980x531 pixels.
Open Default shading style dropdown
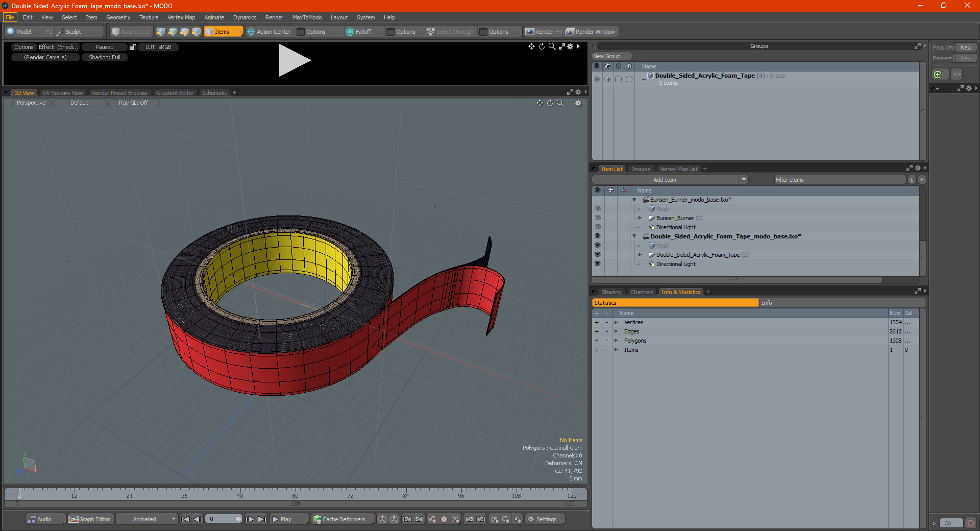pyautogui.click(x=80, y=103)
